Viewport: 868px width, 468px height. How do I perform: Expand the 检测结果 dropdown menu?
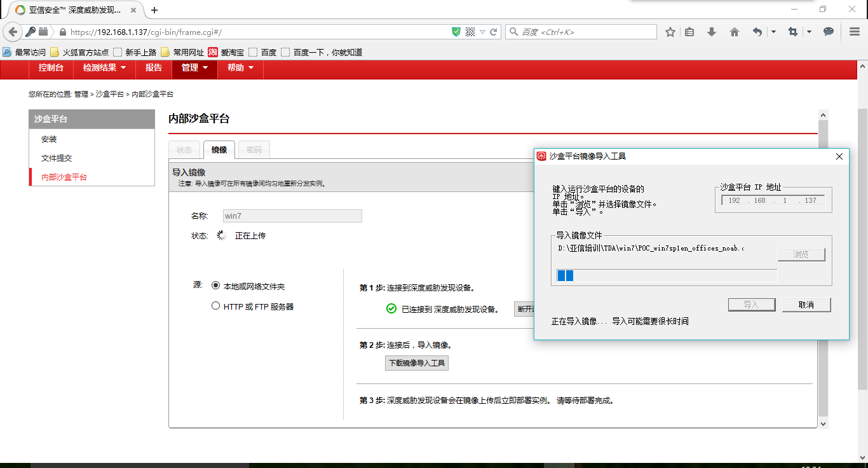[104, 67]
